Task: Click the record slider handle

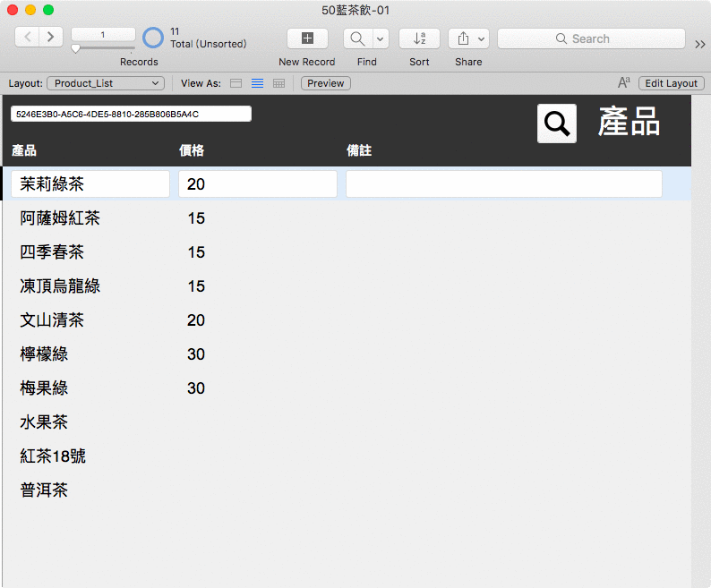Action: click(x=76, y=48)
